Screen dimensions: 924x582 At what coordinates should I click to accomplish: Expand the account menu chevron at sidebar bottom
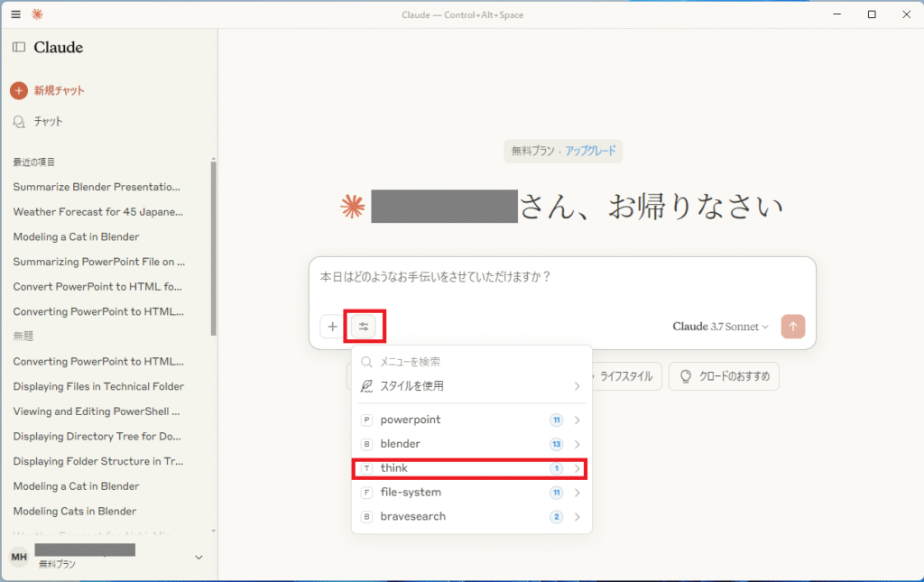click(x=199, y=558)
